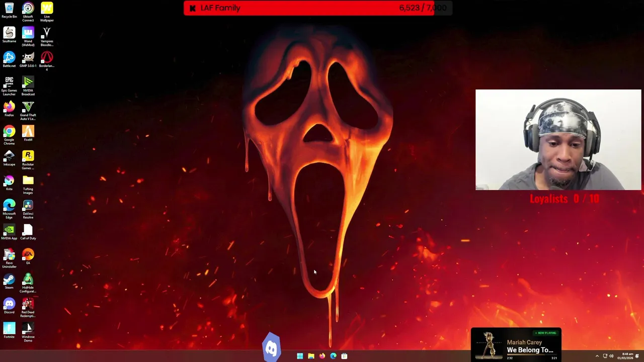644x362 pixels.
Task: Click the large Discord logo above taskbar
Action: point(272,346)
